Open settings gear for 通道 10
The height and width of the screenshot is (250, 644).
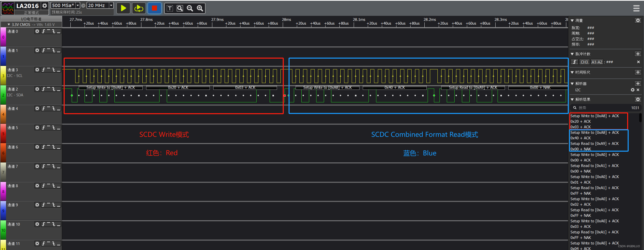point(37,224)
